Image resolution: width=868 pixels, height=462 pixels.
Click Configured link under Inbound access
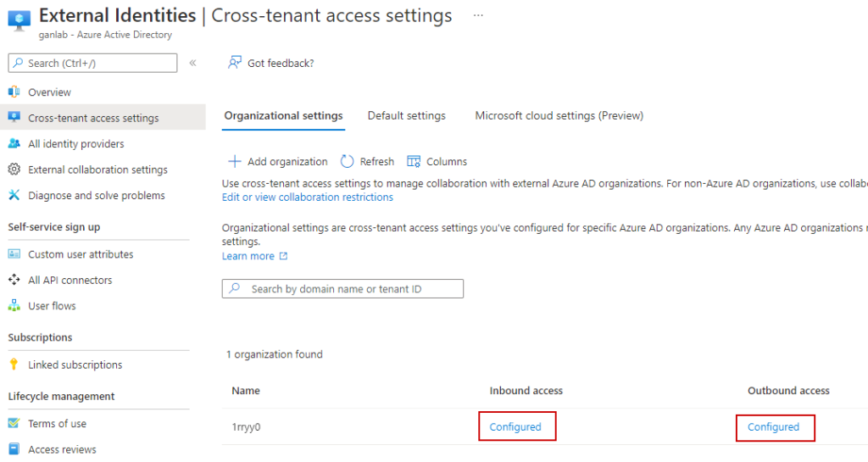515,427
